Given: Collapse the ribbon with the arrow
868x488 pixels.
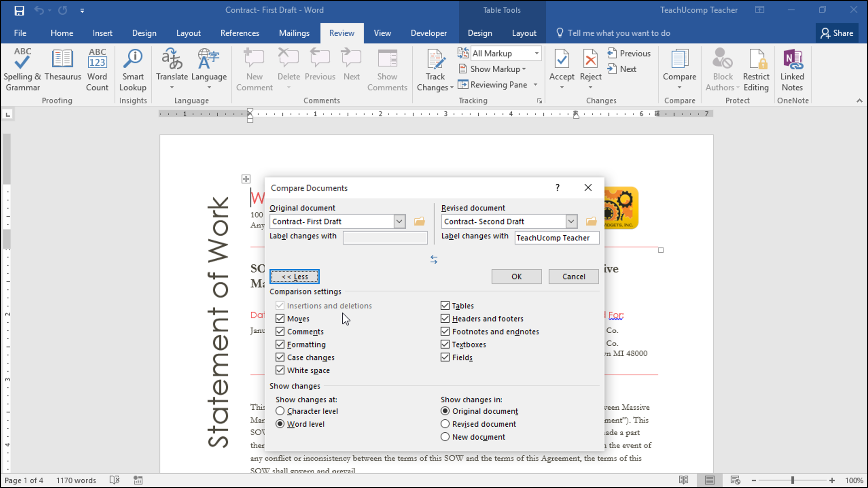Looking at the screenshot, I should coord(859,100).
